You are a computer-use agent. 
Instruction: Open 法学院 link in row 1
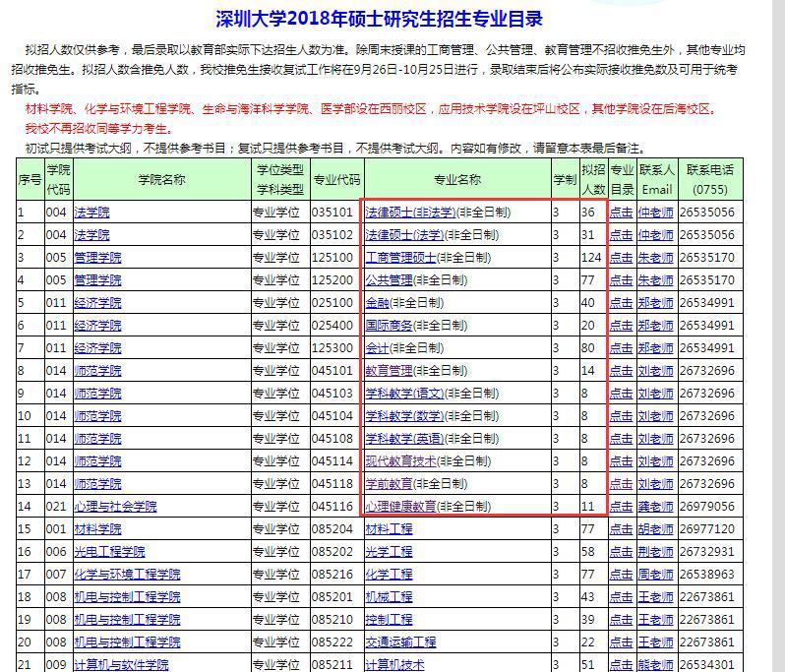(92, 213)
